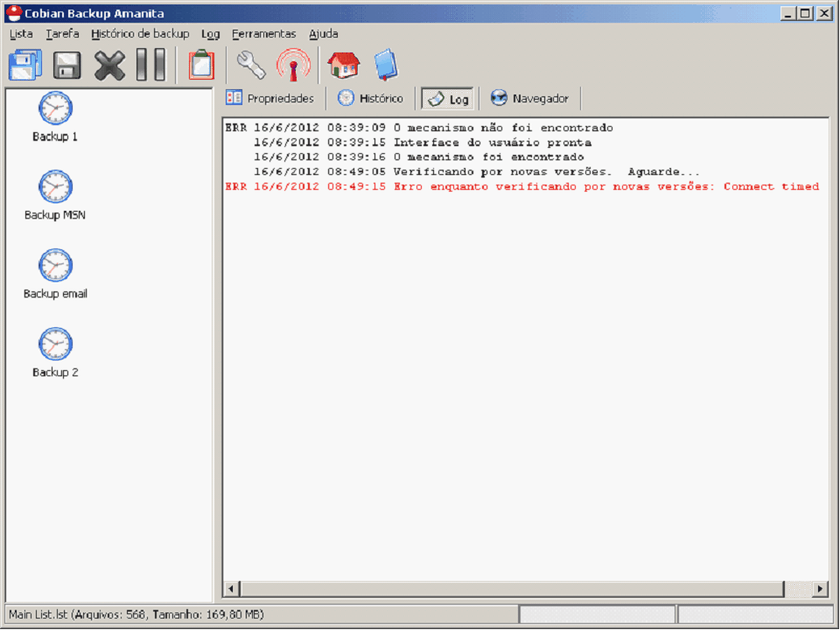Click the red antenna check updates icon
Viewport: 840px width, 630px height.
(293, 66)
